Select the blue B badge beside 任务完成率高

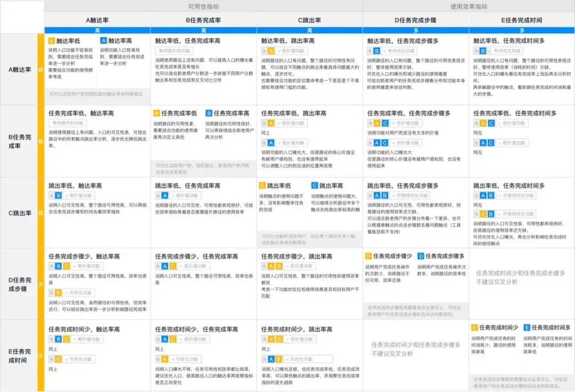coord(209,113)
